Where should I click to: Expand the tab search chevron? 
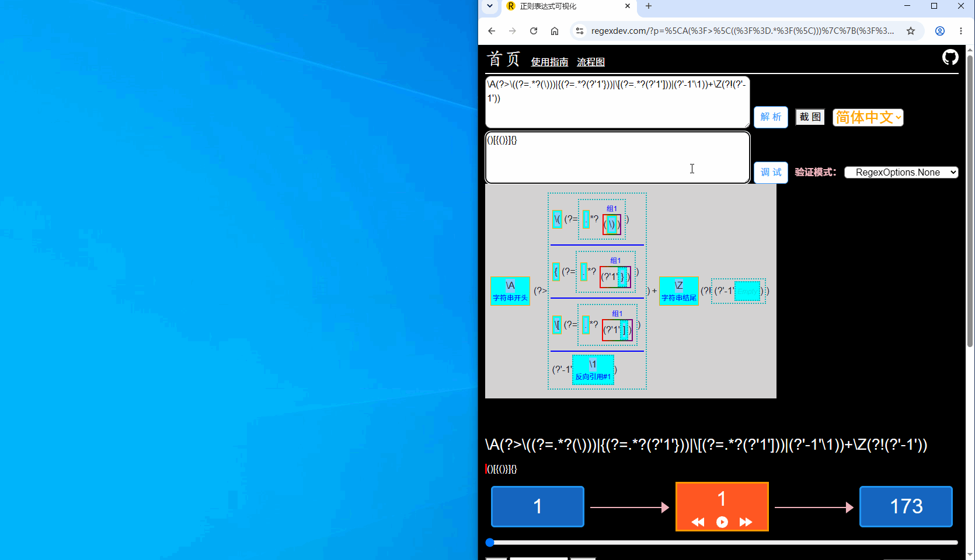point(490,6)
